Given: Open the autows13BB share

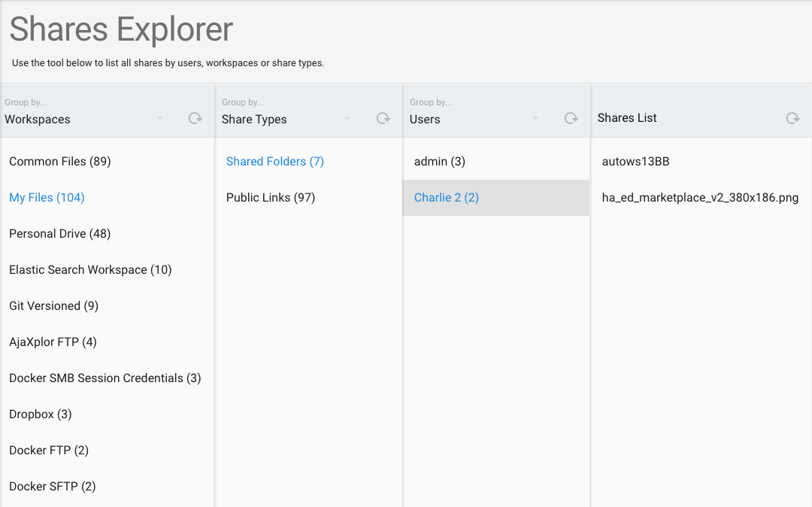Looking at the screenshot, I should (x=701, y=162).
